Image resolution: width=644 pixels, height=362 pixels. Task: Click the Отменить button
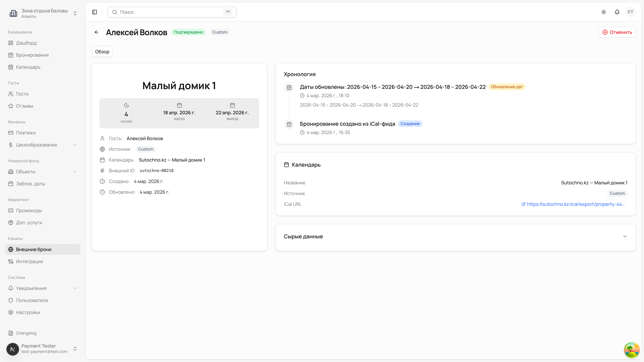[617, 32]
